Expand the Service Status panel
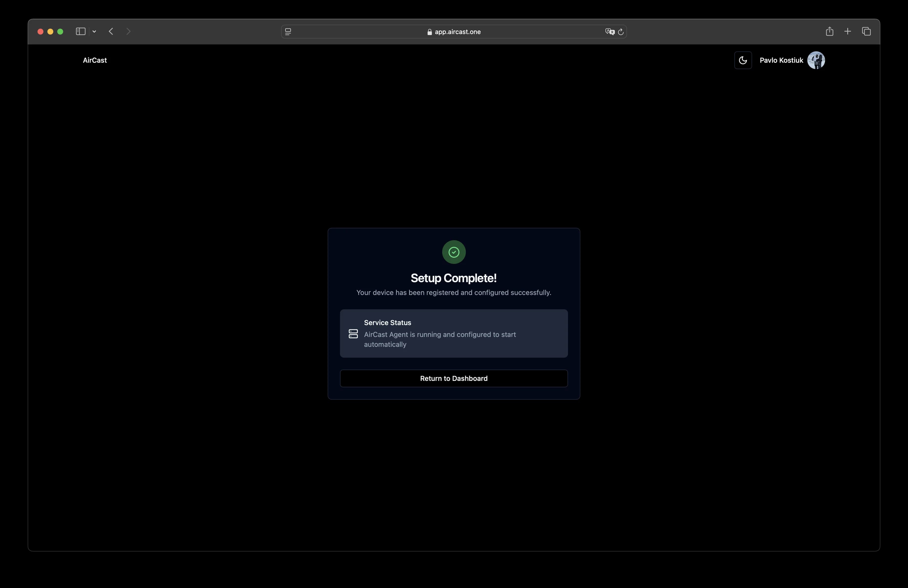Viewport: 908px width, 588px height. [x=453, y=333]
